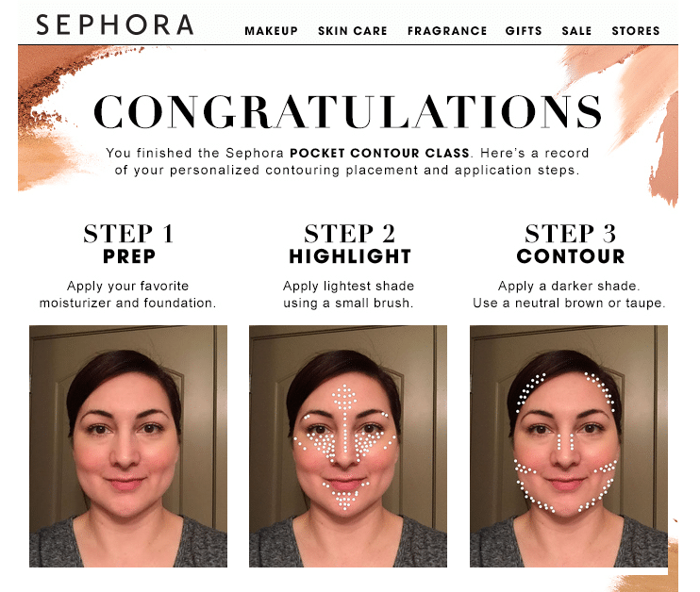The image size is (700, 592).
Task: Click the forehead highlight dots in Step 2
Action: point(344,398)
